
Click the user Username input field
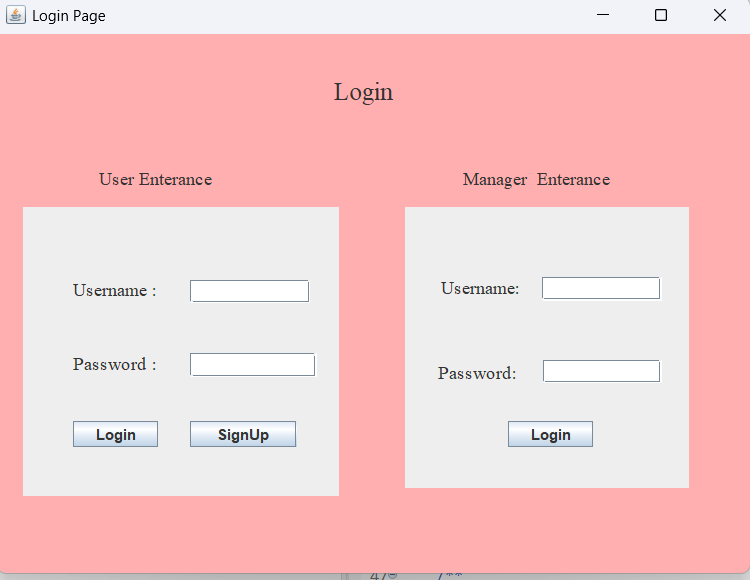click(x=249, y=291)
